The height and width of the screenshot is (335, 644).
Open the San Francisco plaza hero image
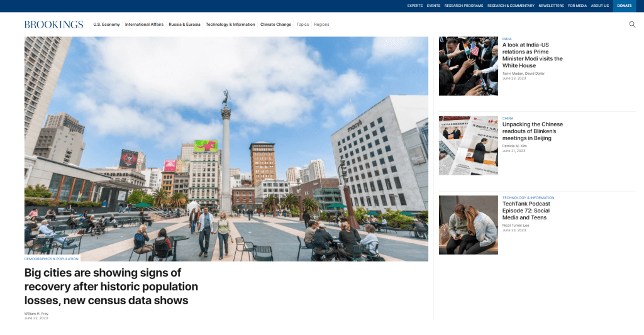226,148
